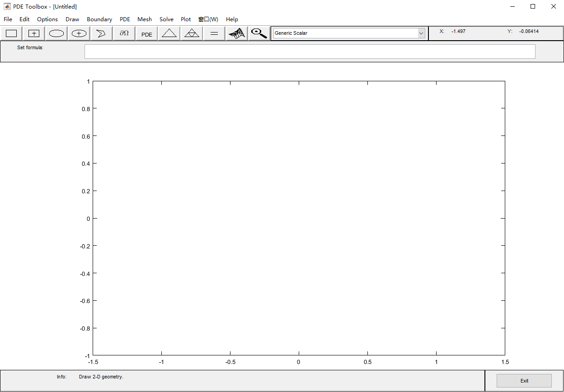The height and width of the screenshot is (392, 564).
Task: Select the draw ellipse tool
Action: (x=56, y=33)
